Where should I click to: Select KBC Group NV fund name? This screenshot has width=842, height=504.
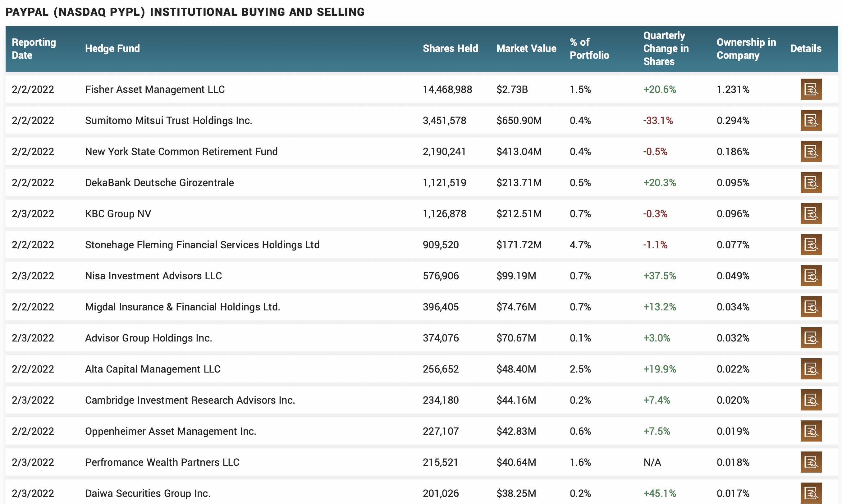118,213
